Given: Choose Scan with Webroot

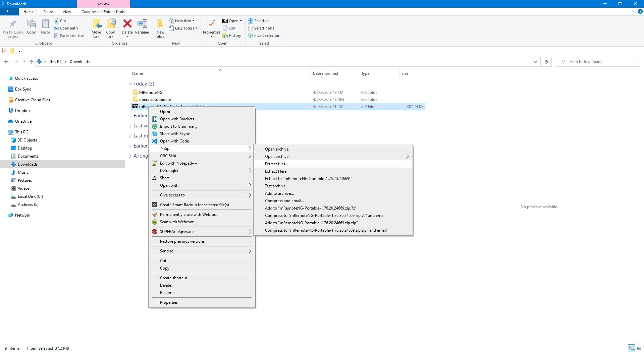Looking at the screenshot, I should coord(177,222).
